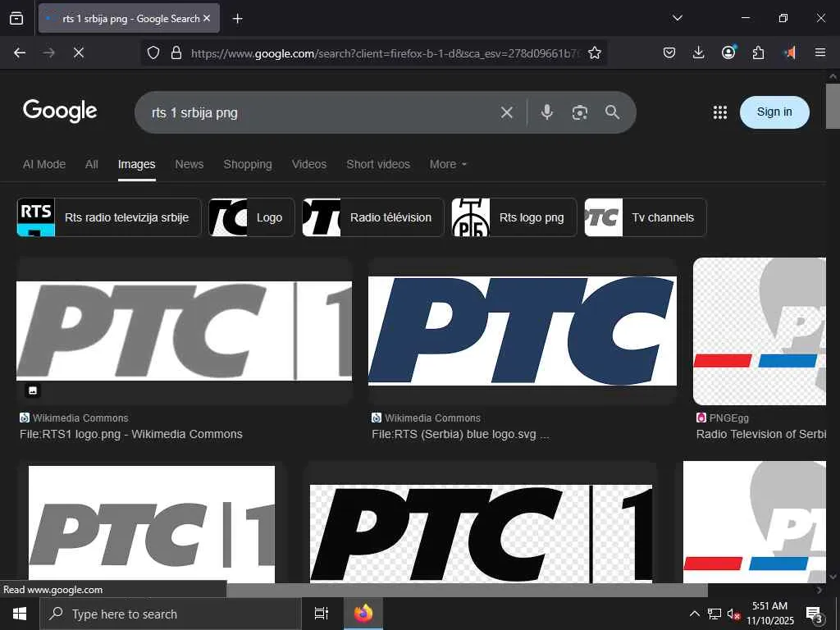The height and width of the screenshot is (630, 840).
Task: Select the Tv channels filter chip
Action: 645,217
